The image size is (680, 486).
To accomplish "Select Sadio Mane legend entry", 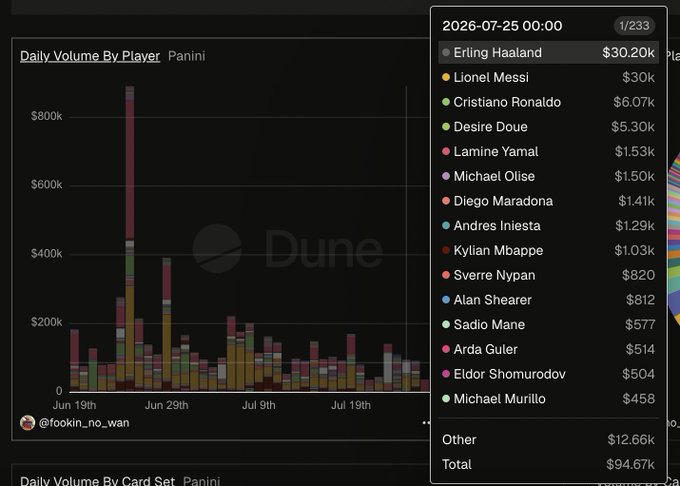I will click(x=549, y=324).
